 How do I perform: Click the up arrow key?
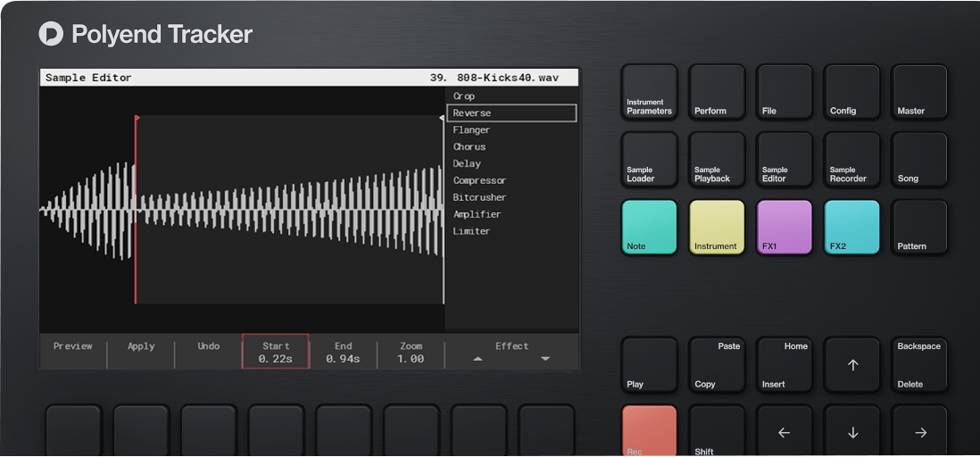(851, 365)
